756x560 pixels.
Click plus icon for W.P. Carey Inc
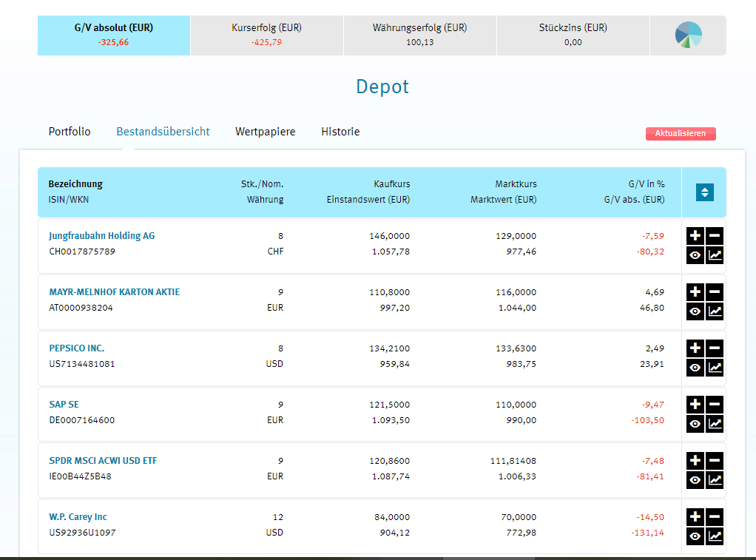coord(695,516)
